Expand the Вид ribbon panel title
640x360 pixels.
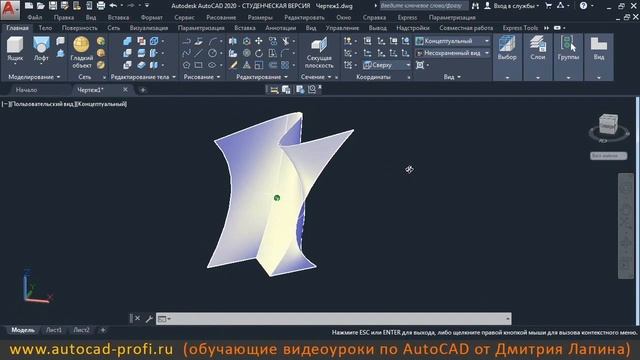click(452, 77)
